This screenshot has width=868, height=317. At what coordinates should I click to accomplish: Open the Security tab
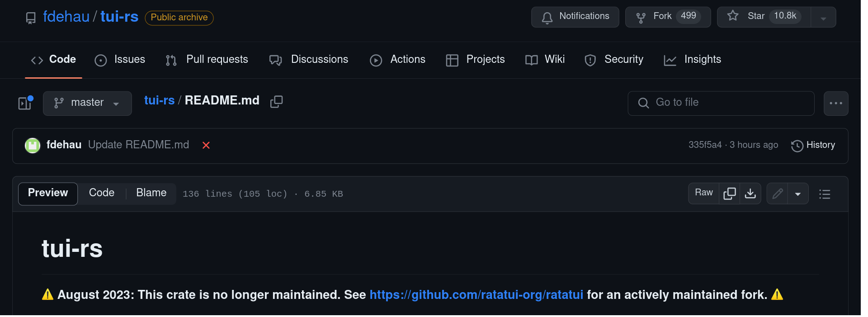click(x=614, y=60)
